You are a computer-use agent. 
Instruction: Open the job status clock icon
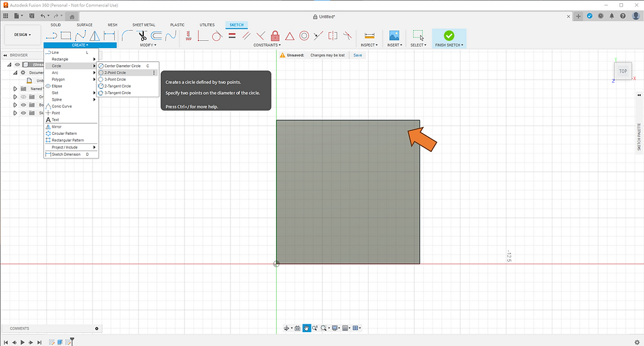click(x=601, y=16)
